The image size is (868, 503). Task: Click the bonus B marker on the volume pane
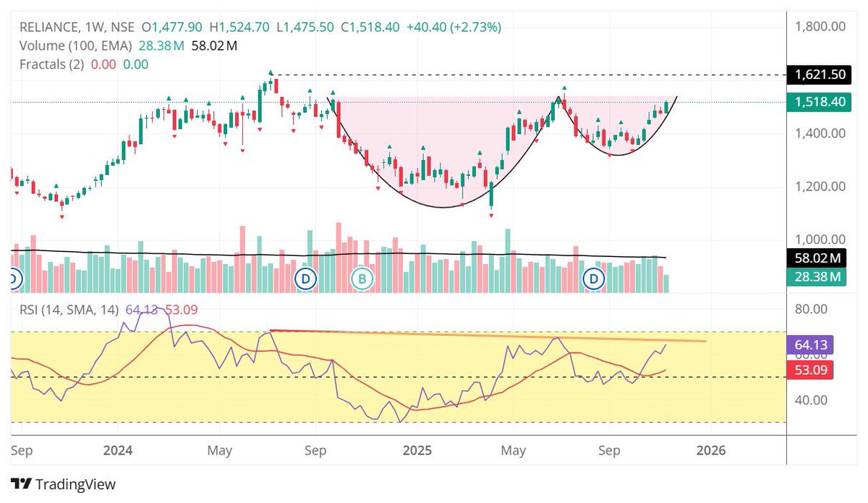coord(362,279)
